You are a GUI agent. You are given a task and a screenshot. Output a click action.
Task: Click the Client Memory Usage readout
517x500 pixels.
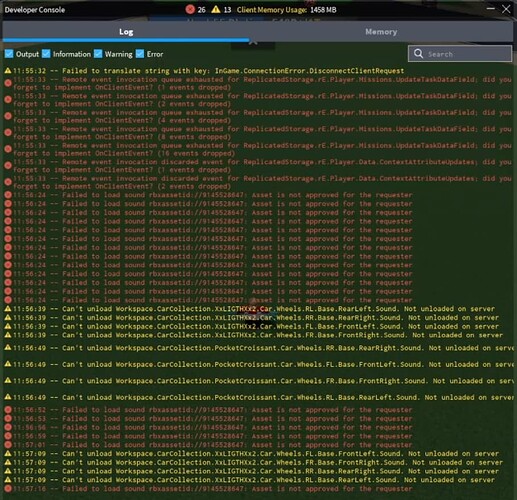(x=286, y=10)
